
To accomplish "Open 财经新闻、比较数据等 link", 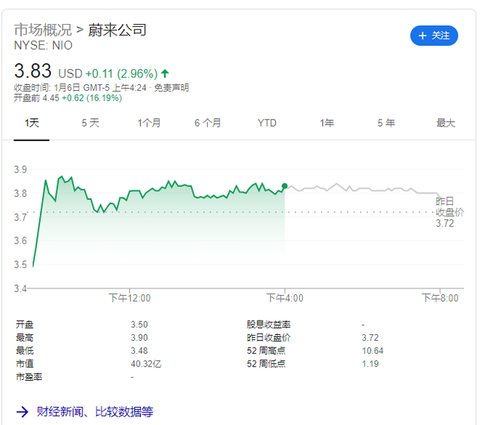I will pyautogui.click(x=95, y=412).
